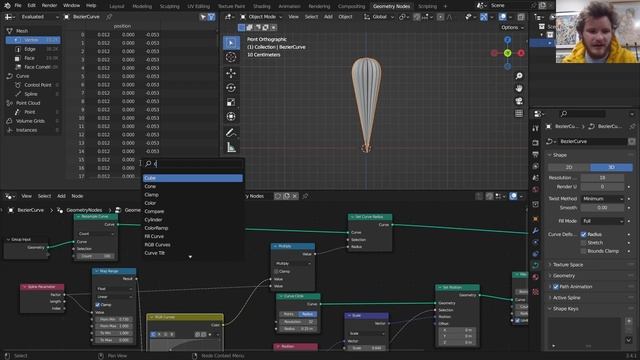The width and height of the screenshot is (640, 360).
Task: Toggle Clamp checkbox in Multiply node
Action: coord(276,271)
